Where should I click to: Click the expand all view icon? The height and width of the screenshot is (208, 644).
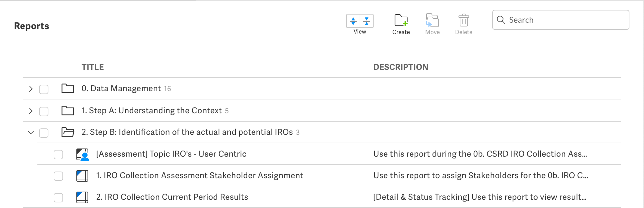click(x=353, y=21)
